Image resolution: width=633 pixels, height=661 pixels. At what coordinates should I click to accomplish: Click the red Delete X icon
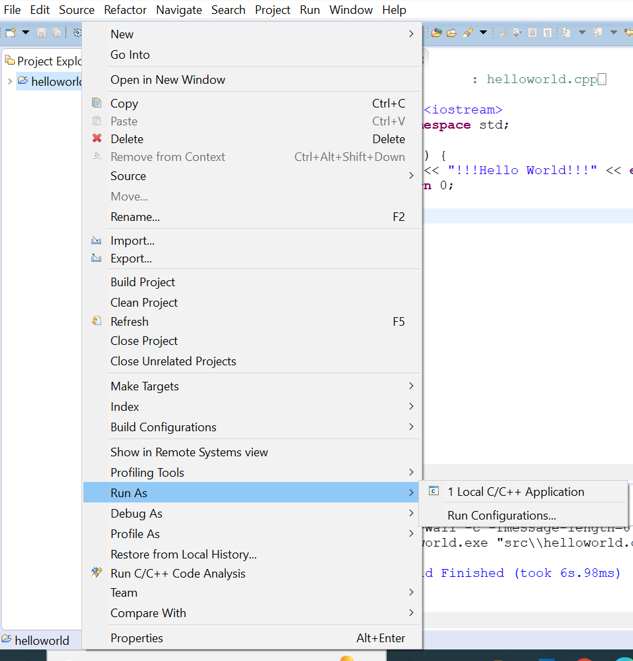tap(97, 139)
